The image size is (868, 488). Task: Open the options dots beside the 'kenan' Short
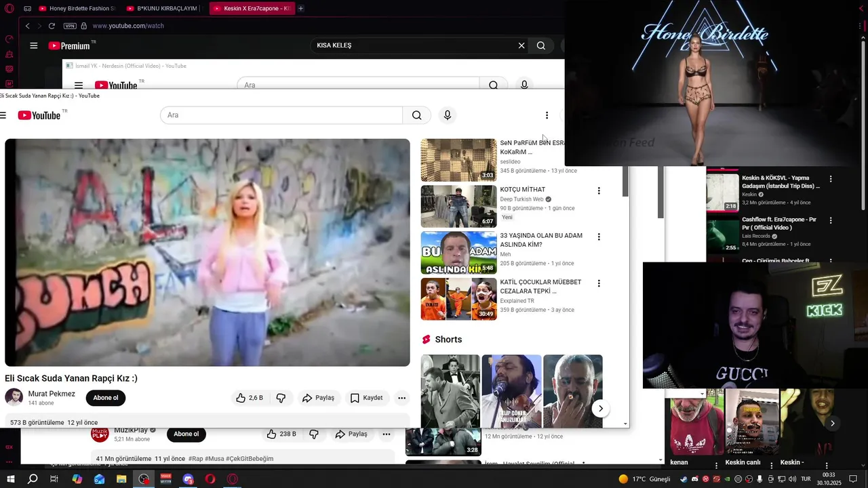[716, 465]
